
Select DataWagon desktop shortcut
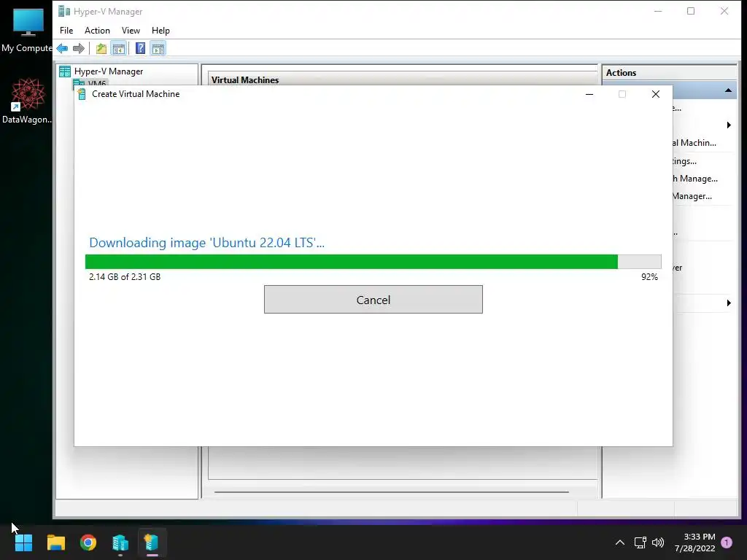point(27,101)
